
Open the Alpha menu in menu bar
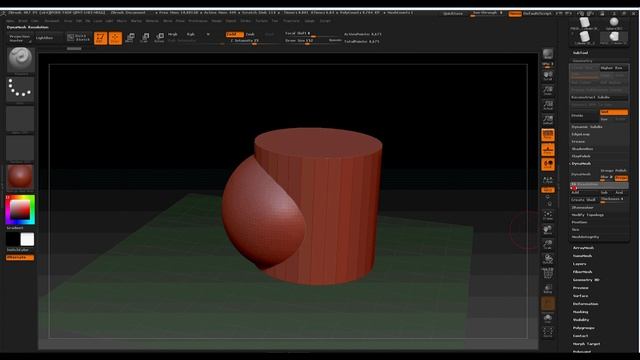(x=10, y=21)
